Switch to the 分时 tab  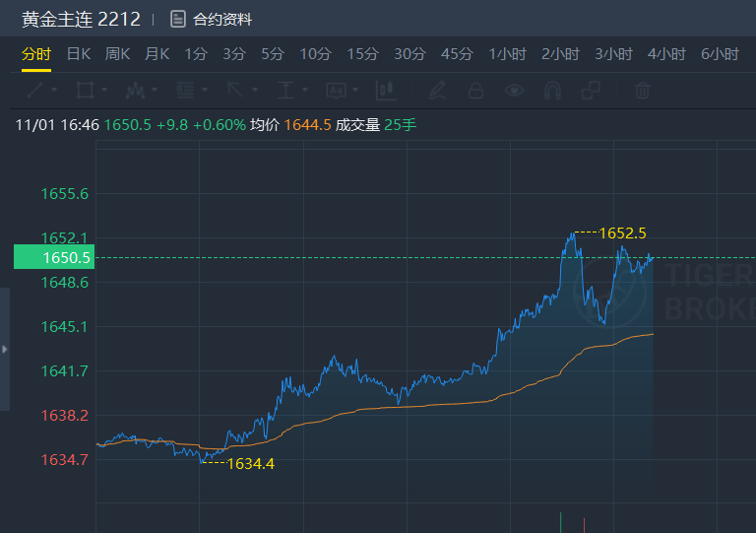tap(36, 54)
